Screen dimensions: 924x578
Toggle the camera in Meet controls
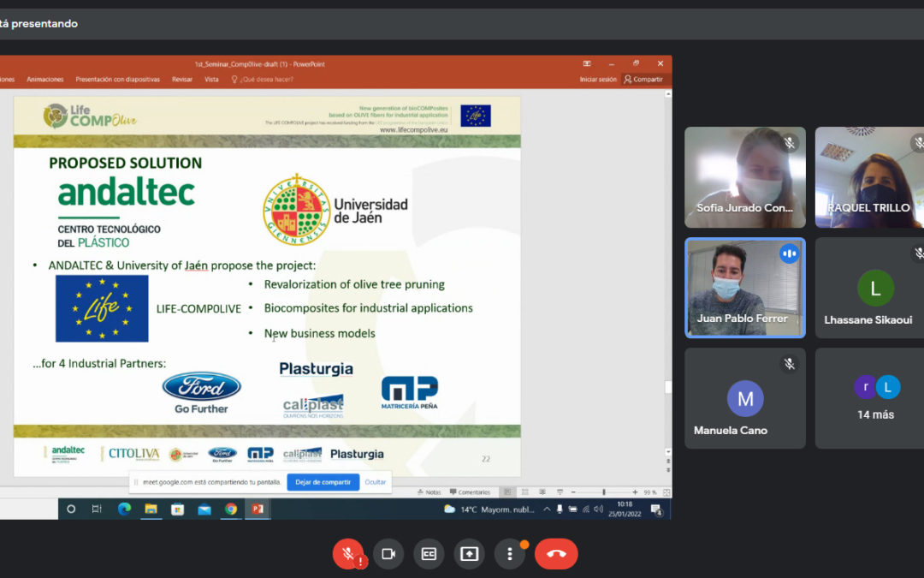pyautogui.click(x=388, y=554)
